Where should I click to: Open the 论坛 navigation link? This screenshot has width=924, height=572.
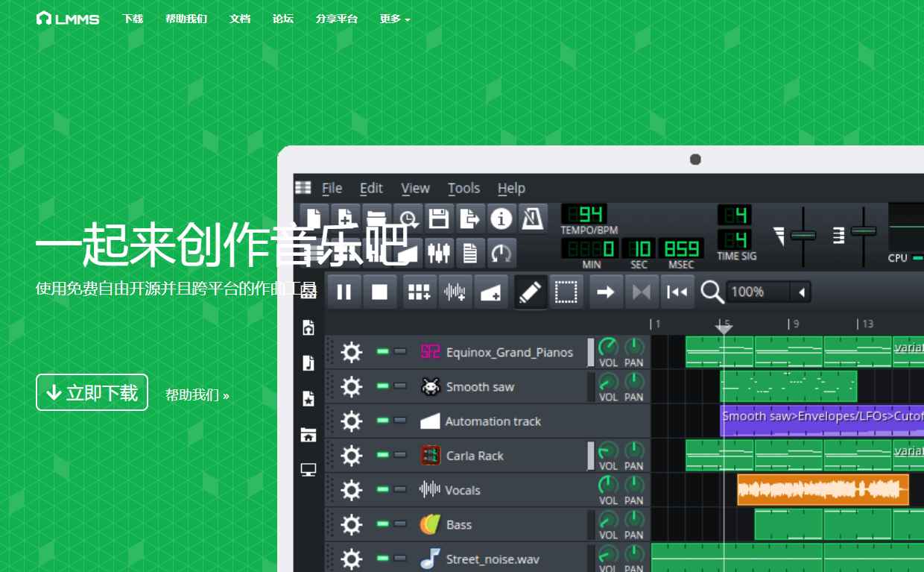283,19
